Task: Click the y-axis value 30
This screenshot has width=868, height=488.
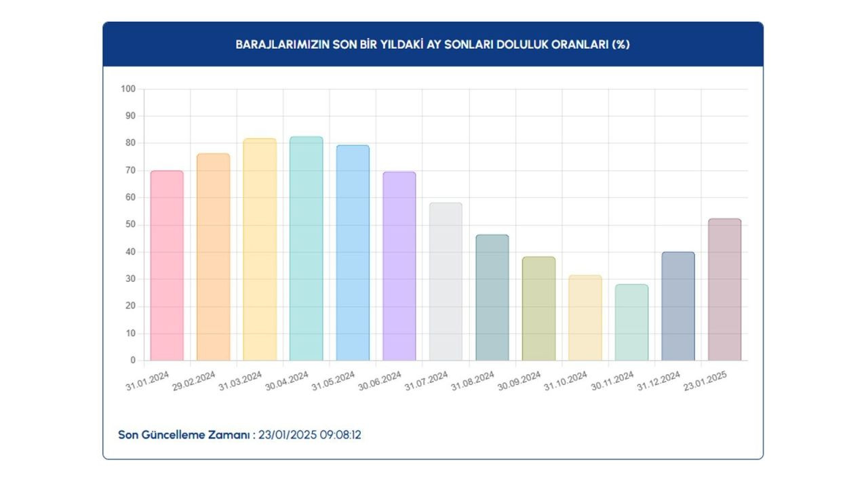Action: click(x=130, y=279)
